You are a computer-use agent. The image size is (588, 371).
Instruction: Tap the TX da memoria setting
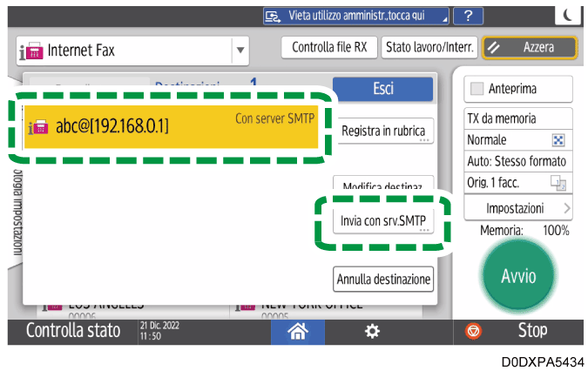coord(518,118)
